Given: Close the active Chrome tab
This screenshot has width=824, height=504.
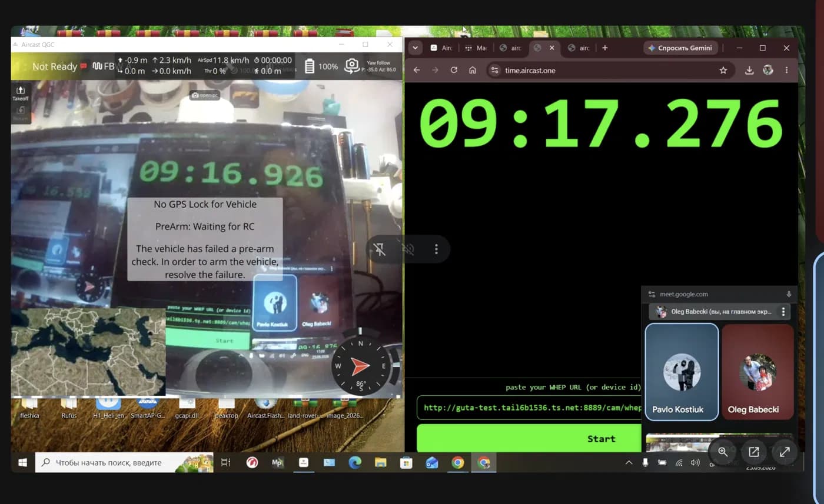Looking at the screenshot, I should (552, 48).
